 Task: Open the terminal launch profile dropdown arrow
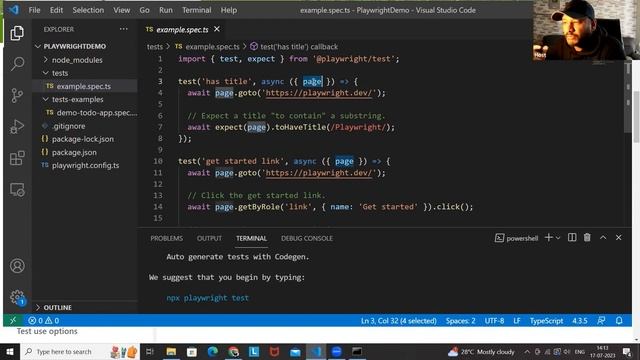558,238
